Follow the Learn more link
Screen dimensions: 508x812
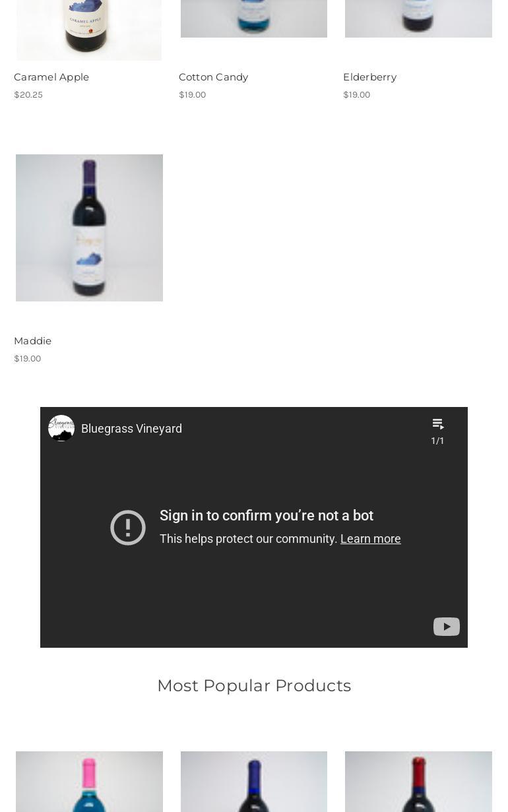[371, 539]
